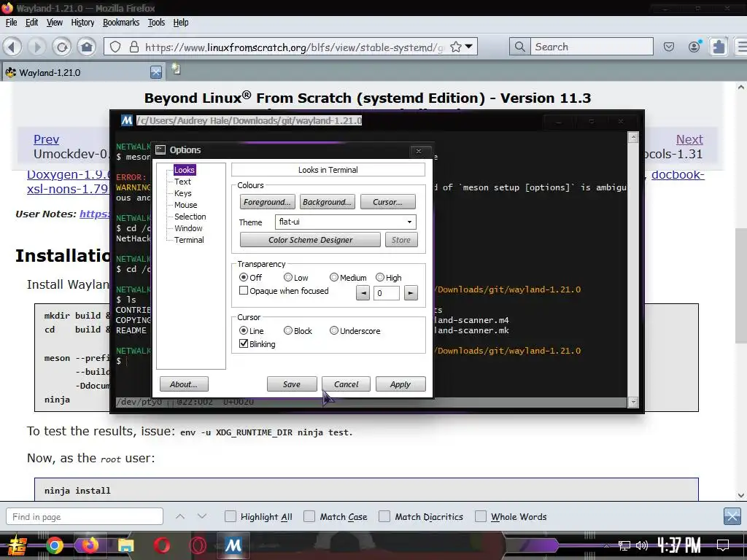Select Underscore cursor radio button

coord(334,330)
